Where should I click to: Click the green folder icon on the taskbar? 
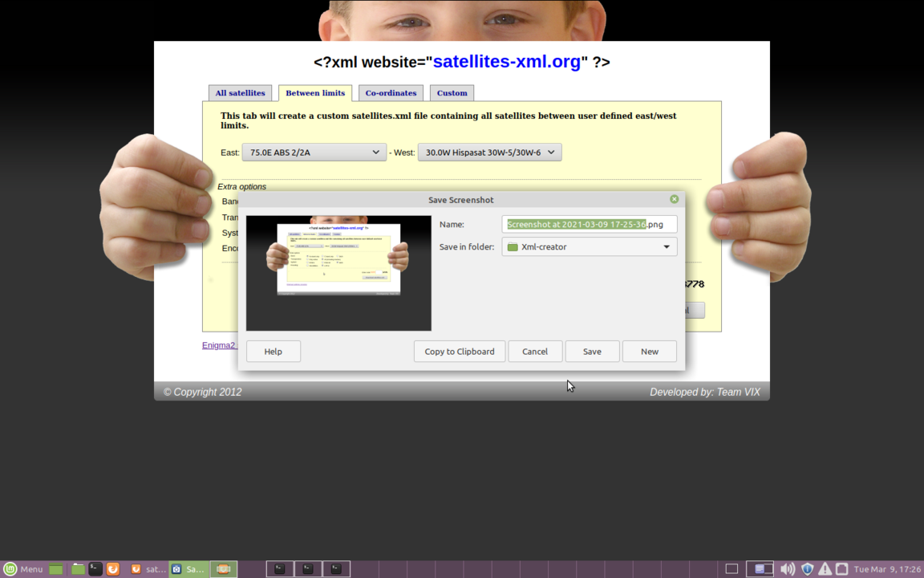78,569
